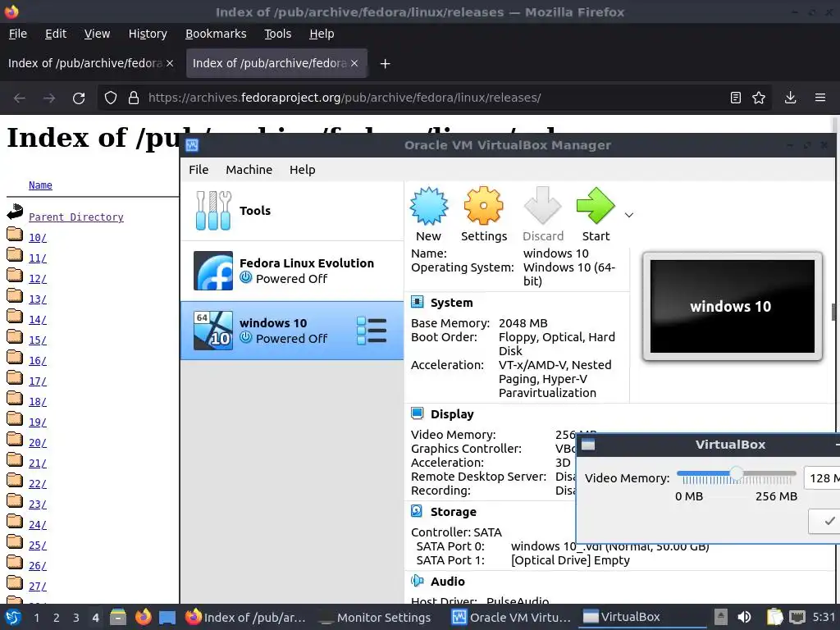Image resolution: width=840 pixels, height=630 pixels.
Task: Open the Parent Directory link
Action: [76, 217]
